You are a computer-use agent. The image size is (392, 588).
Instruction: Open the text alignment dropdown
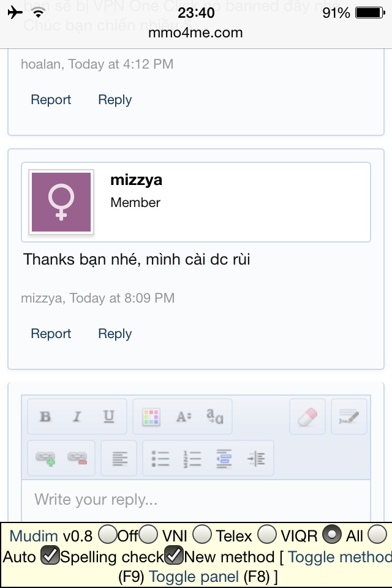(119, 458)
